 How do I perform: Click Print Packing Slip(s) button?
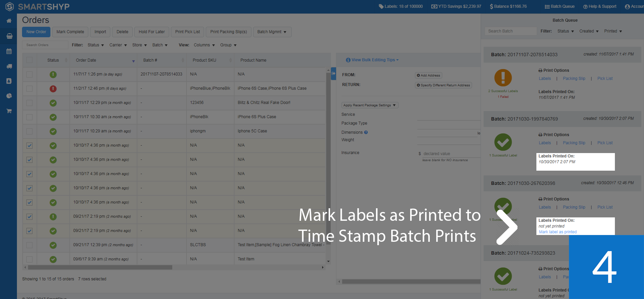pos(228,32)
